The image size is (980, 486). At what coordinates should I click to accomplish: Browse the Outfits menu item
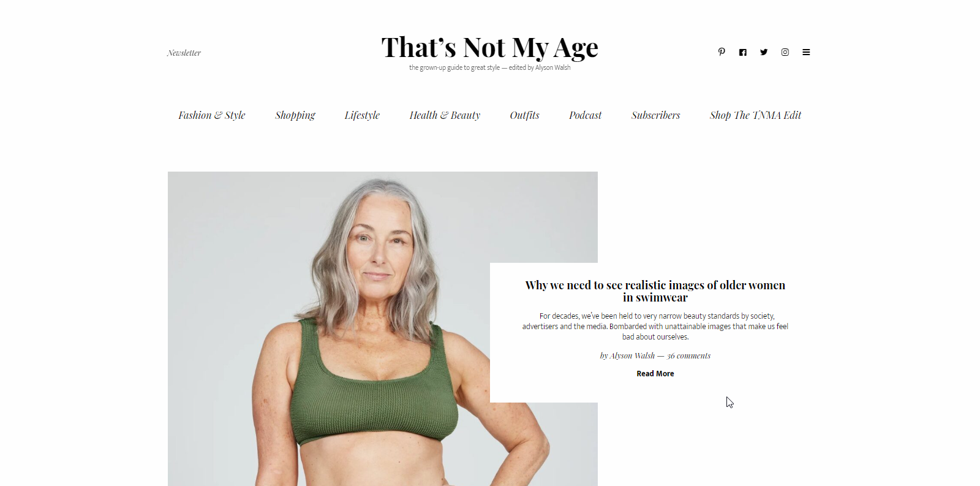524,115
